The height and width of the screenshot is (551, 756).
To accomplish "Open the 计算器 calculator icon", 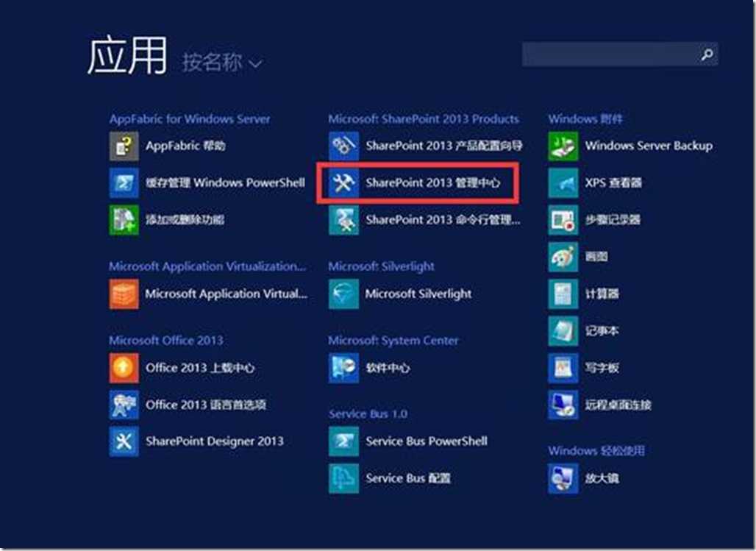I will click(x=563, y=294).
